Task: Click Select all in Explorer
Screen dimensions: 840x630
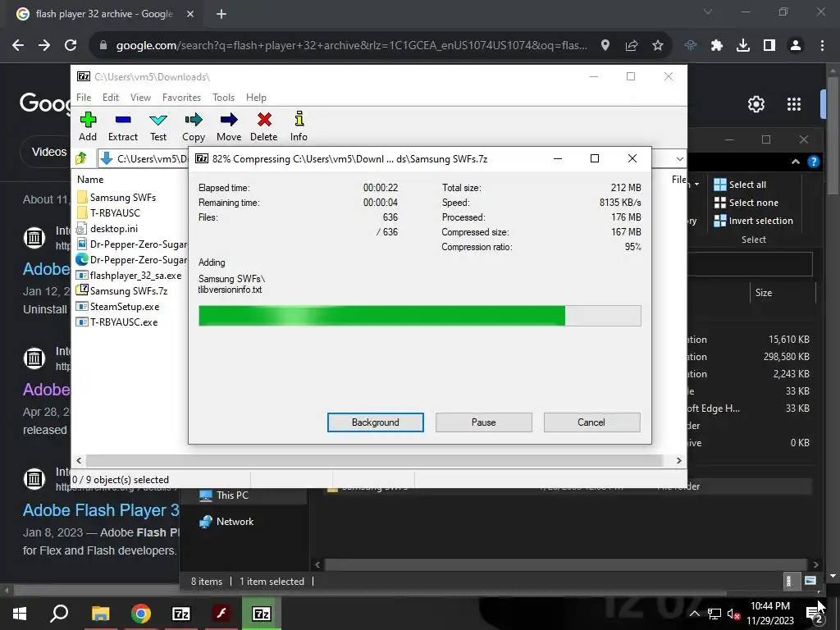Action: point(740,185)
